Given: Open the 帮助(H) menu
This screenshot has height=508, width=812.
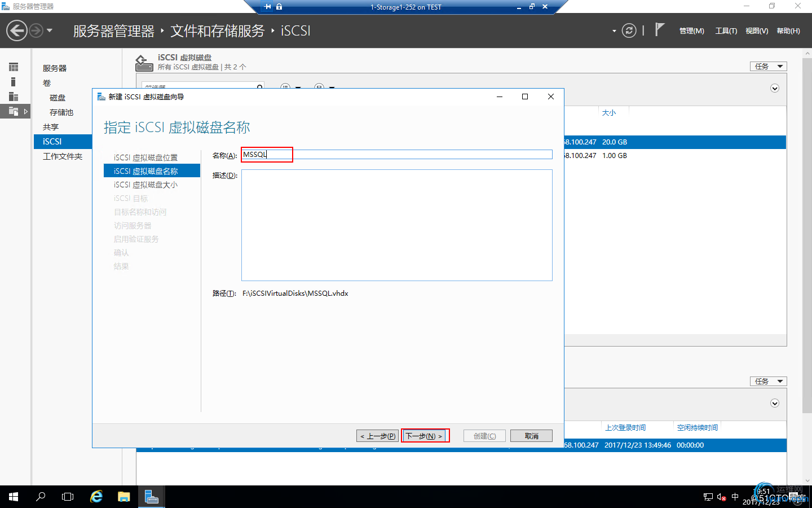Looking at the screenshot, I should [x=788, y=31].
